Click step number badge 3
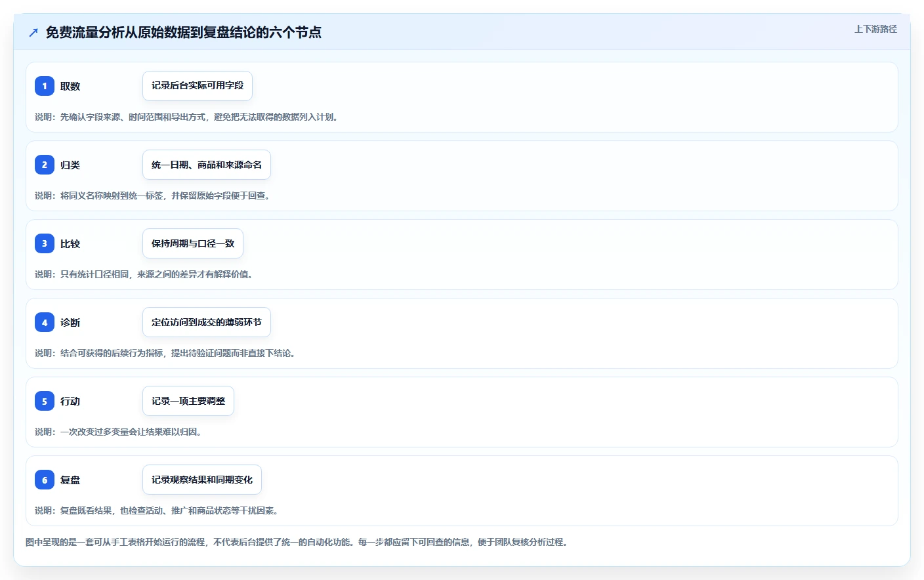 tap(45, 243)
